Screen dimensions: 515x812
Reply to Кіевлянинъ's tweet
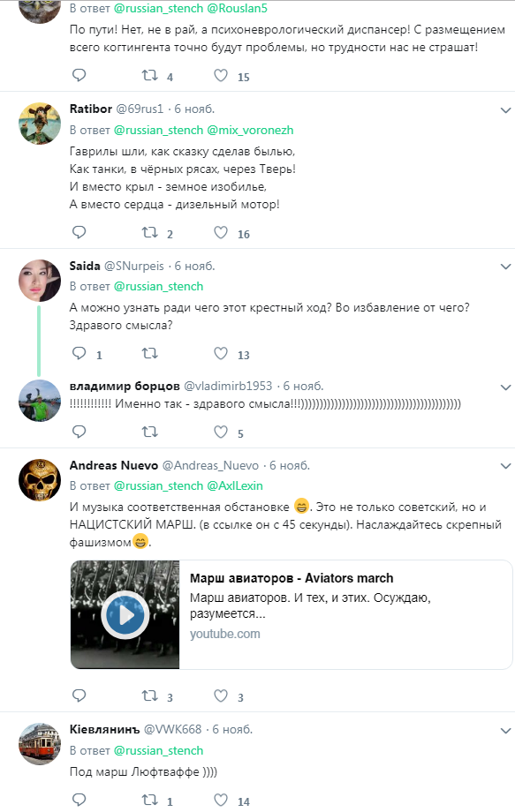click(x=79, y=800)
